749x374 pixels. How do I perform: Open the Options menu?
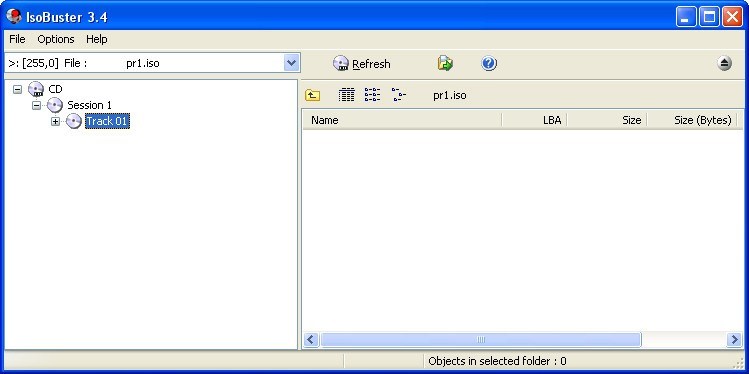(56, 39)
